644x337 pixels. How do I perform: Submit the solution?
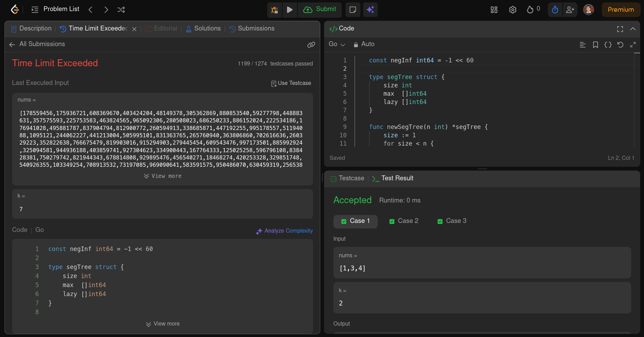tap(320, 9)
